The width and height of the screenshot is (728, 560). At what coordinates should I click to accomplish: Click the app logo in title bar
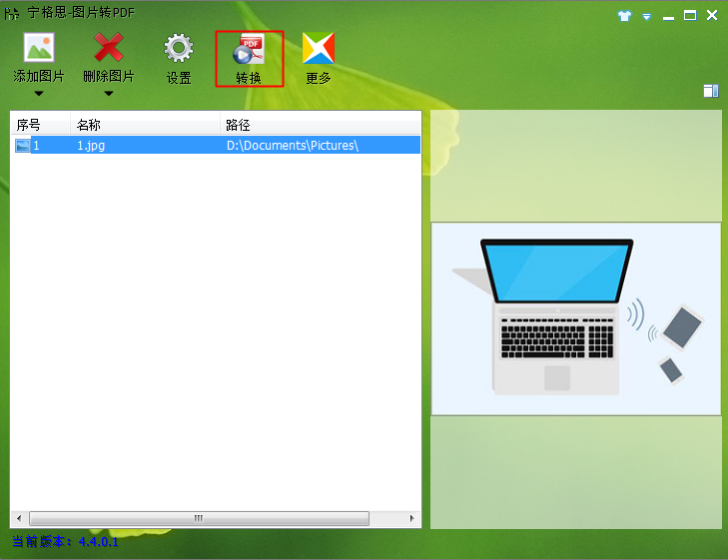pyautogui.click(x=12, y=13)
